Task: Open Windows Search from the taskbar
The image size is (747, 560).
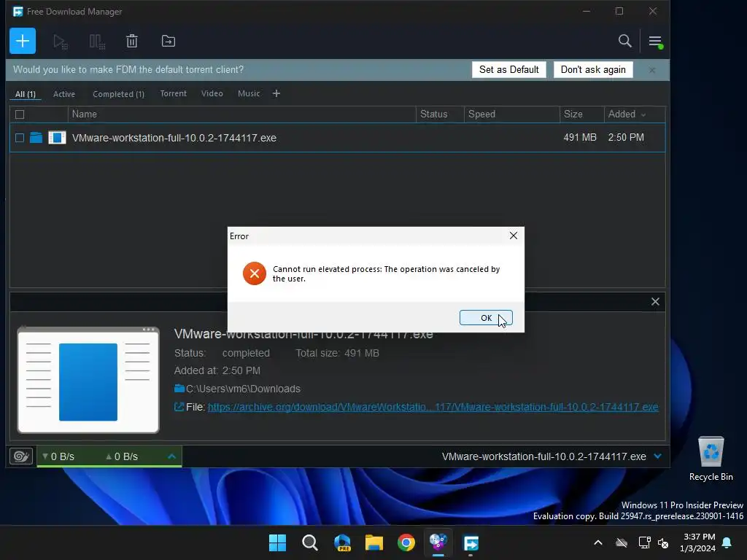Action: 309,542
